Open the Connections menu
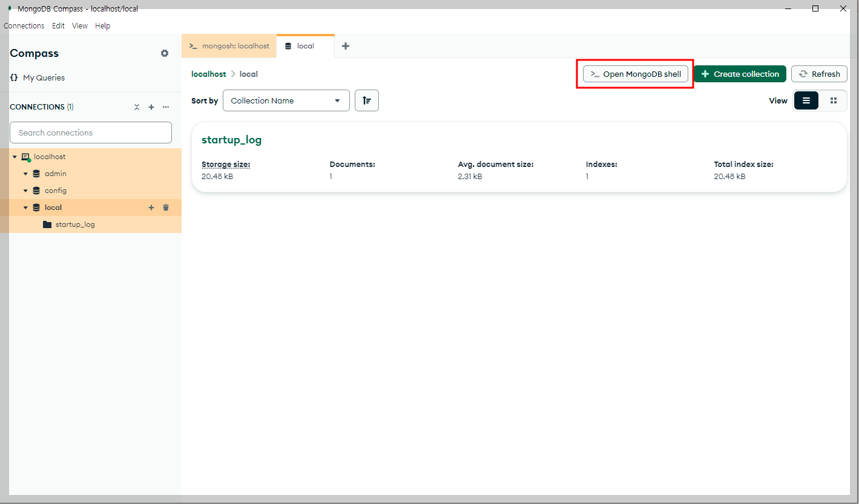This screenshot has height=504, width=859. (24, 26)
